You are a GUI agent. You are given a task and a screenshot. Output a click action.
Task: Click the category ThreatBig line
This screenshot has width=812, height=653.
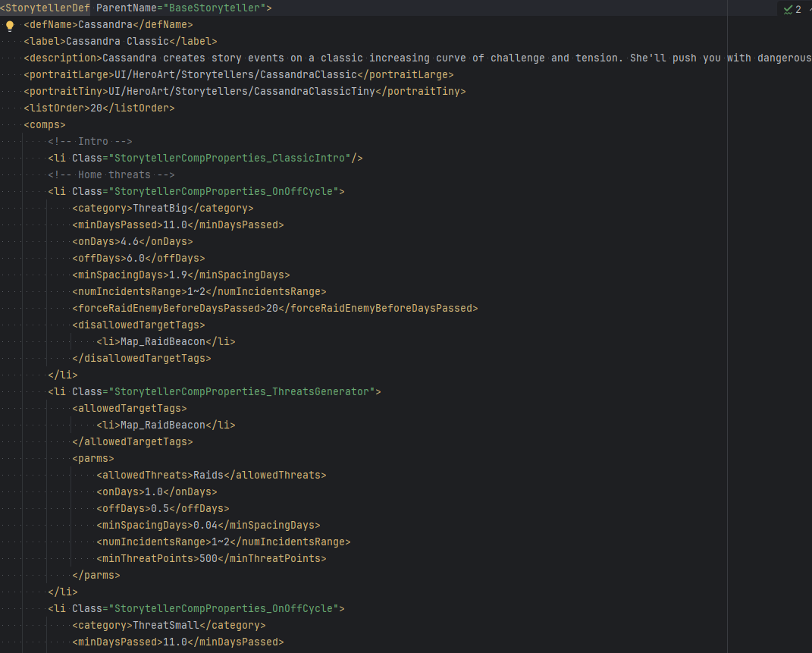point(163,208)
